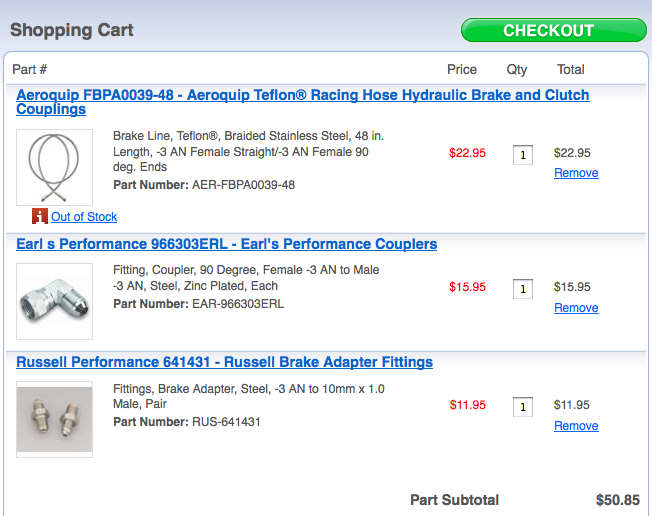This screenshot has height=516, width=652.
Task: Click the Brake Line Teflon description text
Action: [x=249, y=151]
